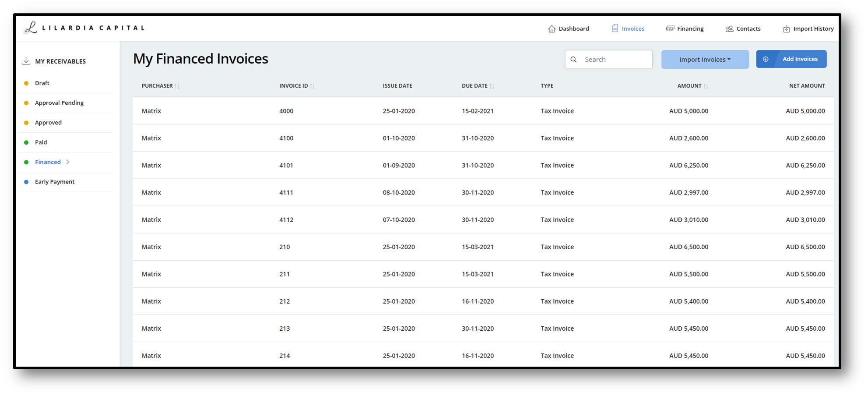This screenshot has height=396, width=868.
Task: Select invoice ID 4101 cell
Action: [286, 165]
